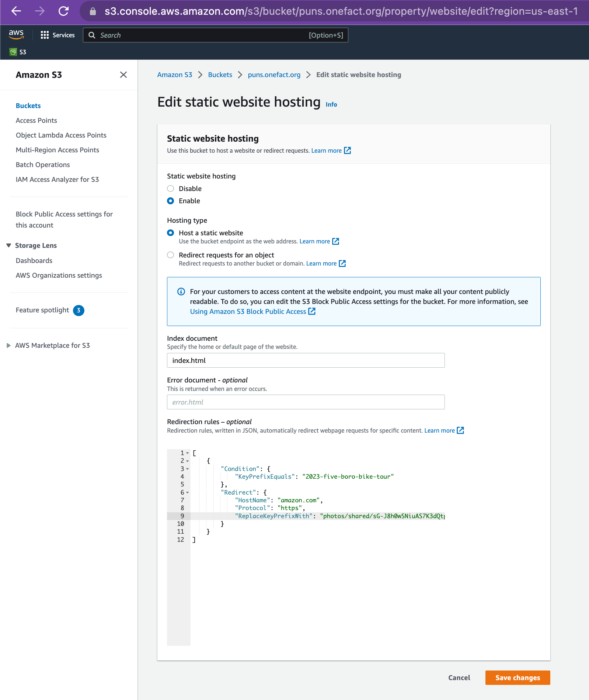589x700 pixels.
Task: Select the Disable radio button
Action: coord(170,188)
